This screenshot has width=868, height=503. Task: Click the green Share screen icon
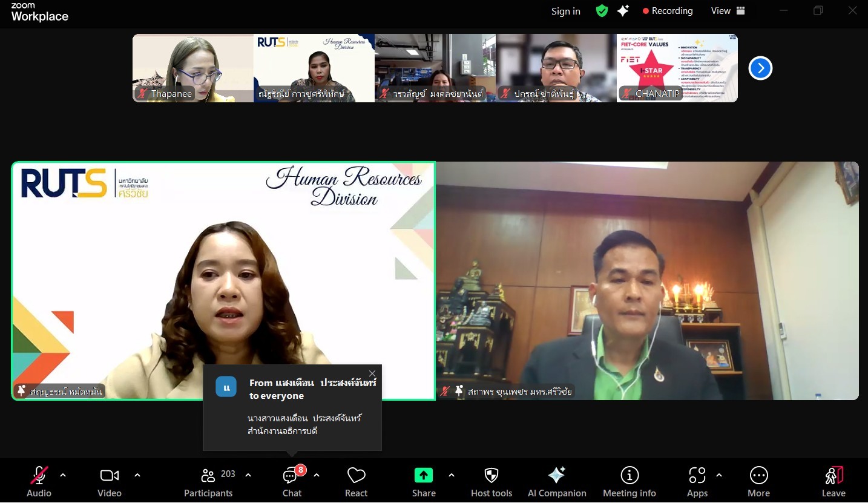tap(423, 476)
